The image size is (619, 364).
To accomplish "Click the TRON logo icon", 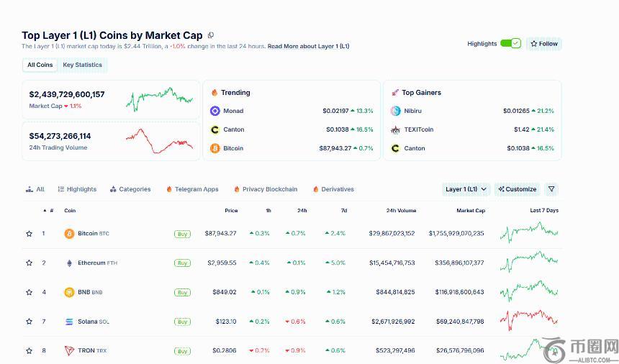I will click(x=69, y=351).
